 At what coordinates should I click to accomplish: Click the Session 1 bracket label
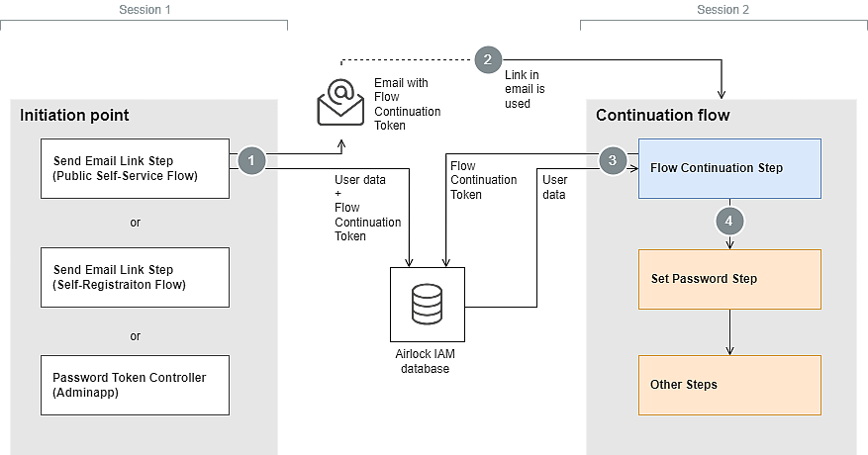[145, 9]
